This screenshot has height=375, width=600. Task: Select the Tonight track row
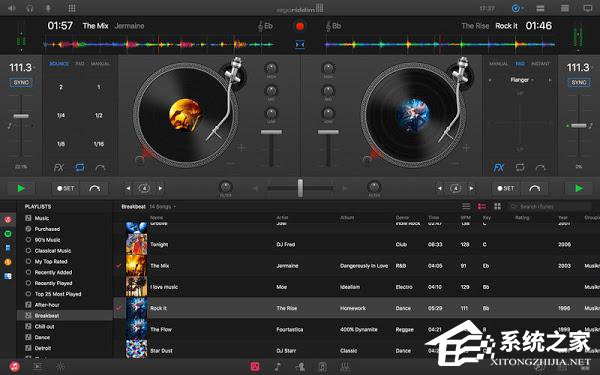pos(357,245)
